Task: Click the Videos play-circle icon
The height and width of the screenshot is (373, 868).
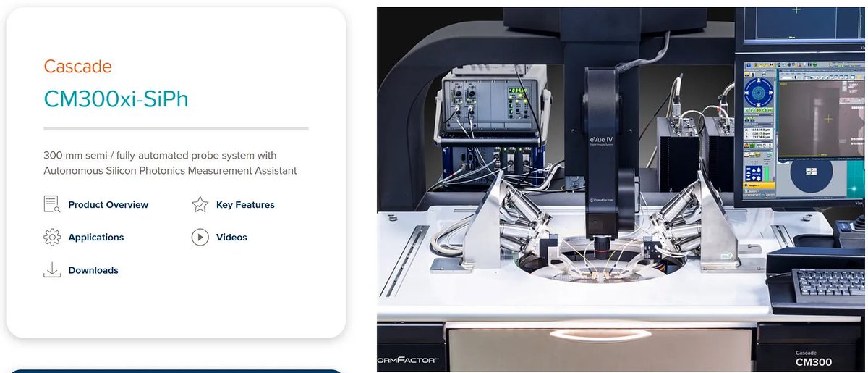Action: [200, 237]
